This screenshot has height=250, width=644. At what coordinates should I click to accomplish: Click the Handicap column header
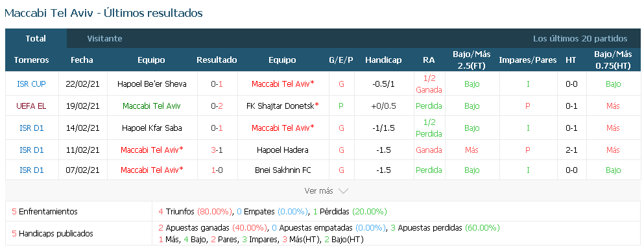[x=383, y=60]
